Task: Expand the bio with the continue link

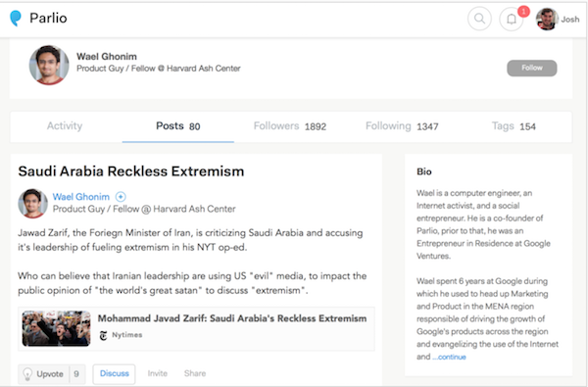Action: (449, 357)
